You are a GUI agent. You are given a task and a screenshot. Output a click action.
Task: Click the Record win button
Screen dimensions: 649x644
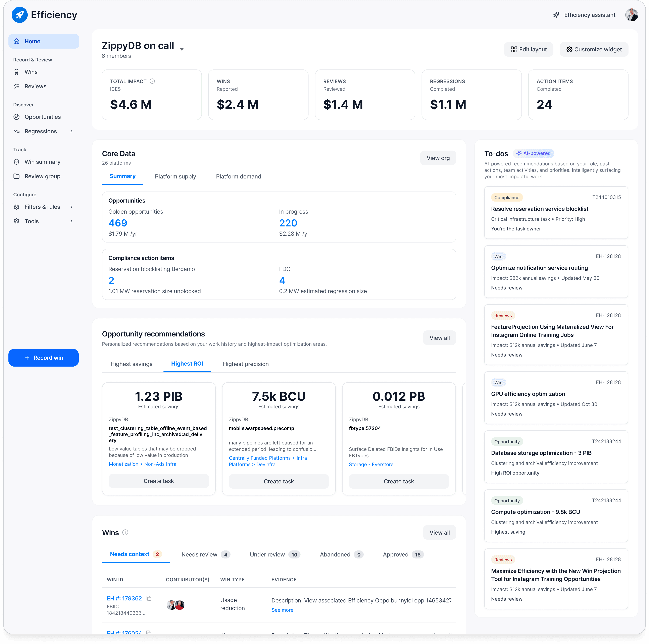click(x=43, y=358)
